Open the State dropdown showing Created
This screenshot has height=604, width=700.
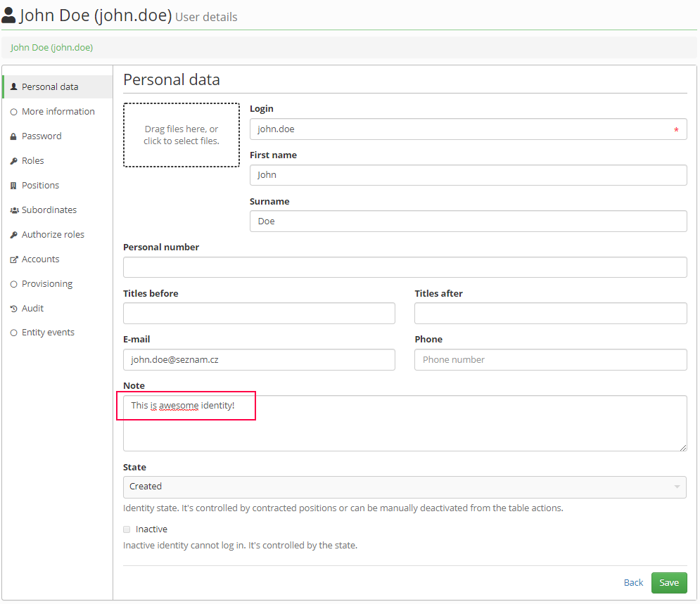click(405, 487)
